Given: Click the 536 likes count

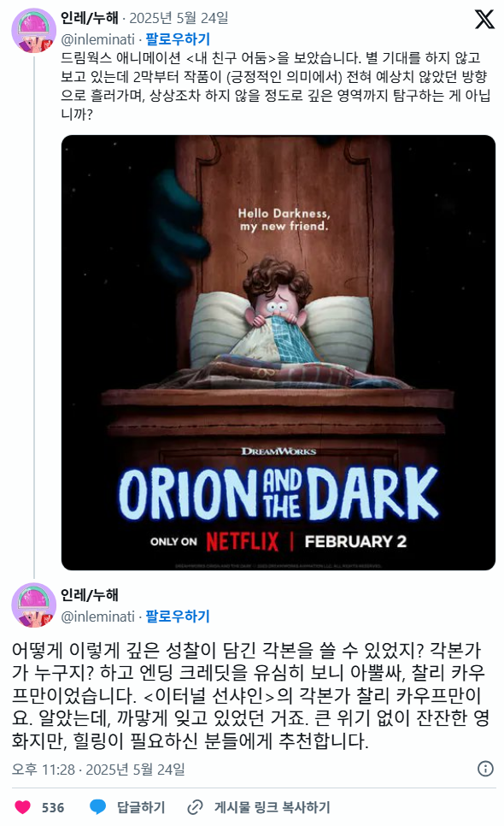Looking at the screenshot, I should pyautogui.click(x=53, y=807).
